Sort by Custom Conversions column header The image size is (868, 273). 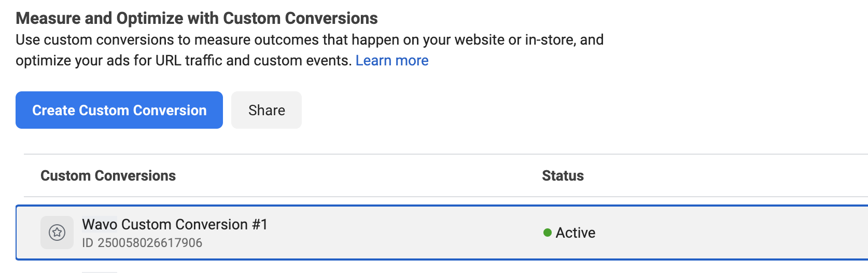pos(108,176)
